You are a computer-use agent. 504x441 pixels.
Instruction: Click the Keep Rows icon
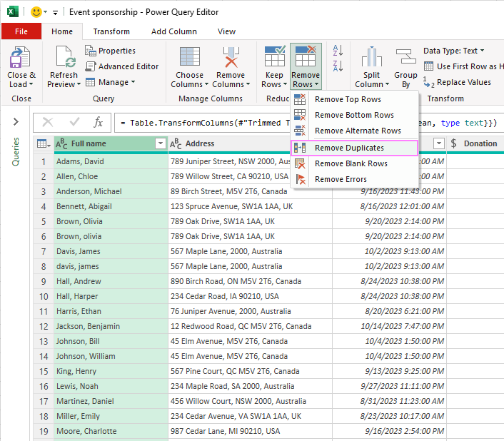click(275, 56)
